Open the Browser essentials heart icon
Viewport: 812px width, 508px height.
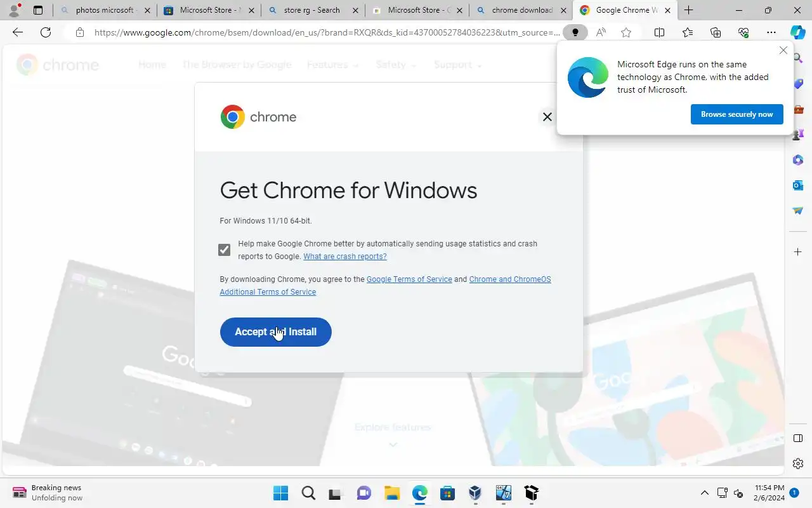(743, 33)
